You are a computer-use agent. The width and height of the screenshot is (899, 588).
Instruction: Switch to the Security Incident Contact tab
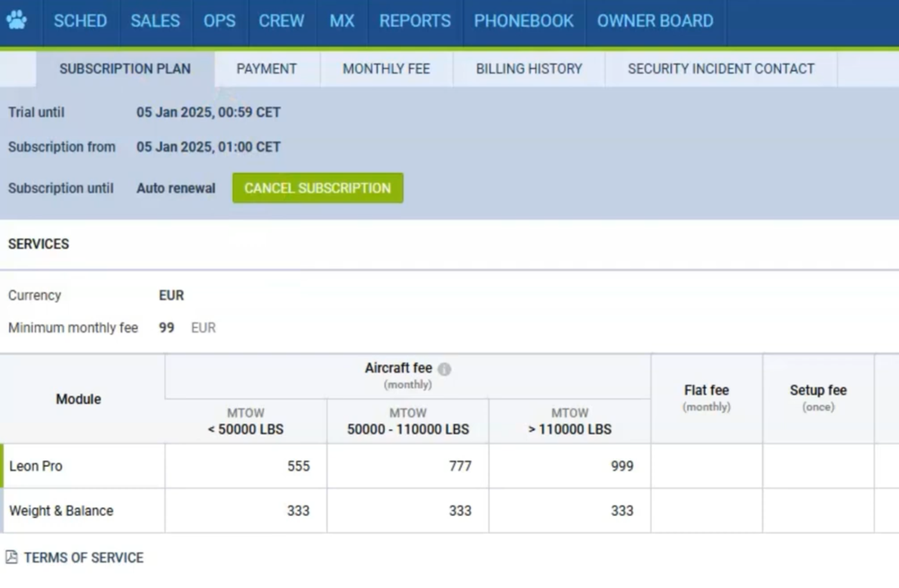pos(721,69)
